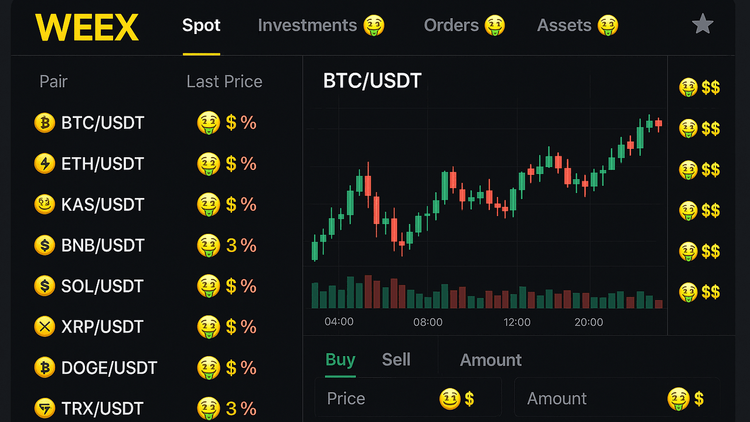Sort by the Last Price column header
Screen dimensions: 750x422
point(224,82)
